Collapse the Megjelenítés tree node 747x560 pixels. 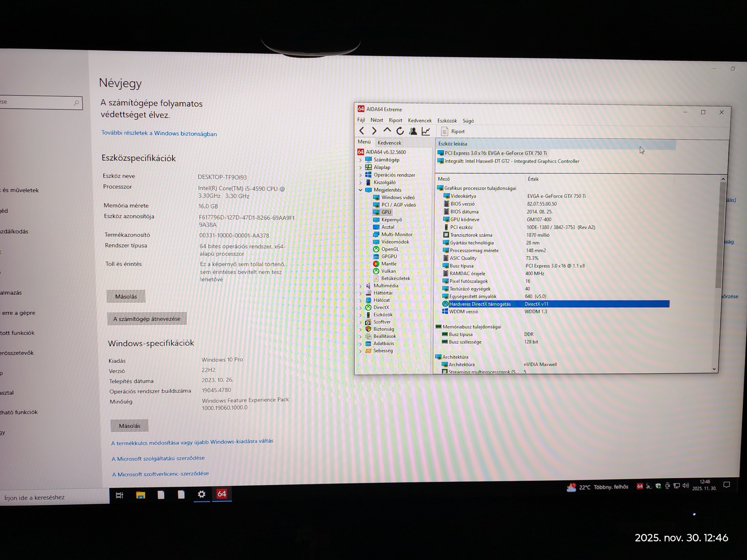361,190
